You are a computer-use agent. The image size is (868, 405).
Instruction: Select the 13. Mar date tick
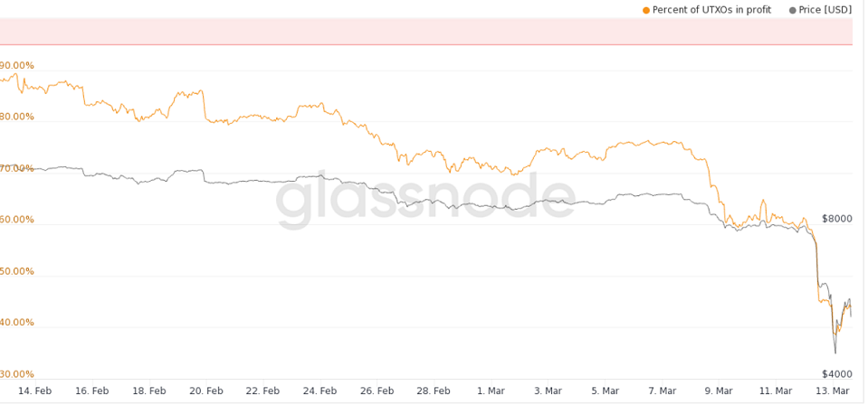(x=833, y=391)
